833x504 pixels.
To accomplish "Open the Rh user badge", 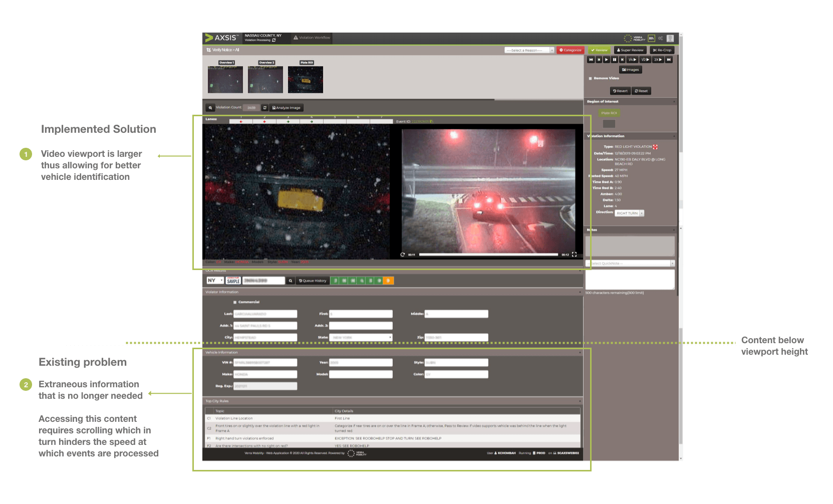I will click(x=651, y=38).
